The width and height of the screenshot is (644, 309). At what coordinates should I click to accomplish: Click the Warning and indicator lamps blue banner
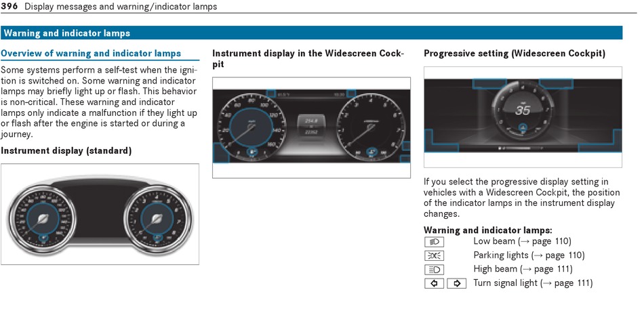point(311,33)
